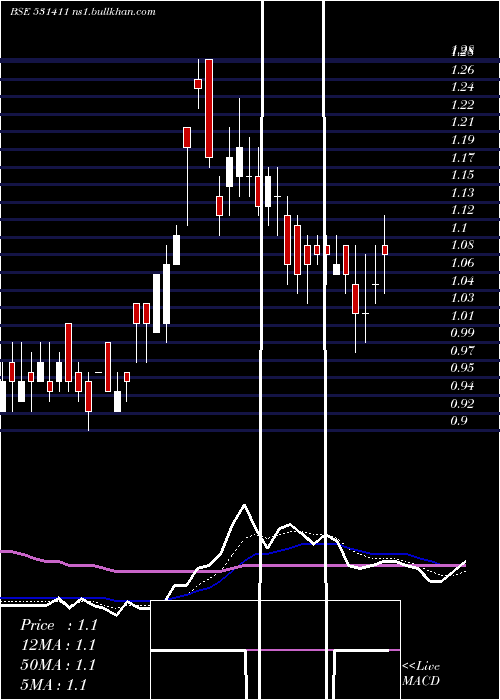Click the 1.03 price axis label
Image resolution: width=500 pixels, height=700 pixels.
[462, 298]
